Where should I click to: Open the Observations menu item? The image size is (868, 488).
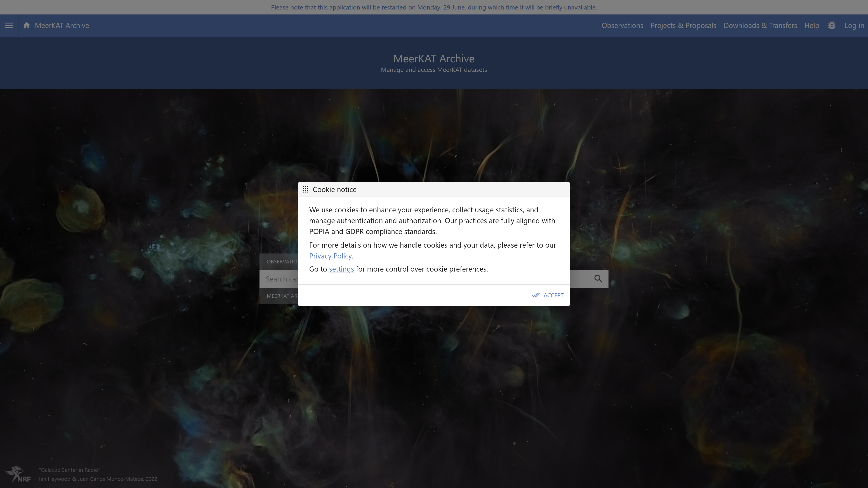coord(622,26)
